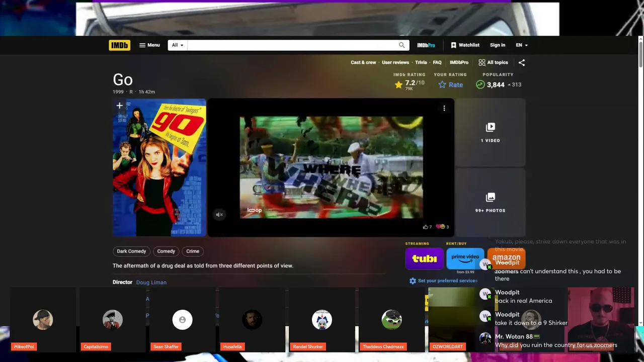
Task: Select the Dark Comedy genre chip
Action: click(x=131, y=251)
